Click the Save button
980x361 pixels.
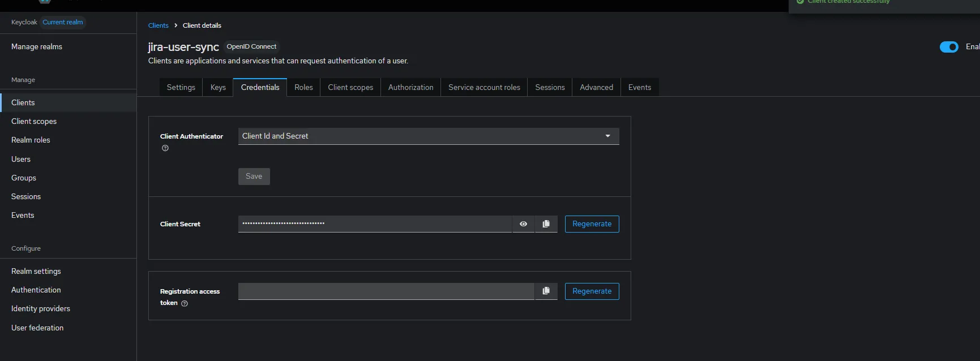pyautogui.click(x=254, y=177)
